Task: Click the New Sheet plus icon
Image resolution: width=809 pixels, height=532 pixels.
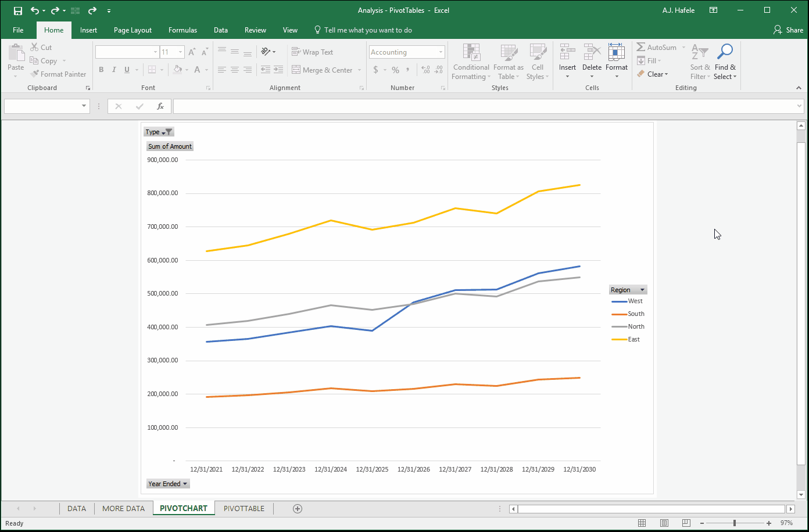Action: pyautogui.click(x=298, y=509)
